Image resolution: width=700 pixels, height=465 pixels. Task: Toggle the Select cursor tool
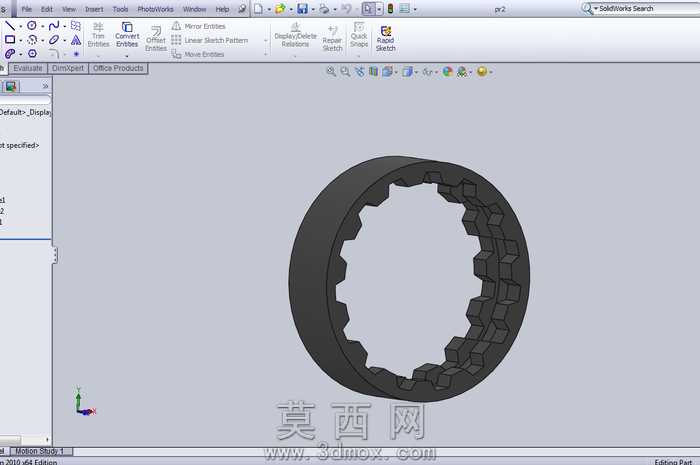pyautogui.click(x=368, y=8)
